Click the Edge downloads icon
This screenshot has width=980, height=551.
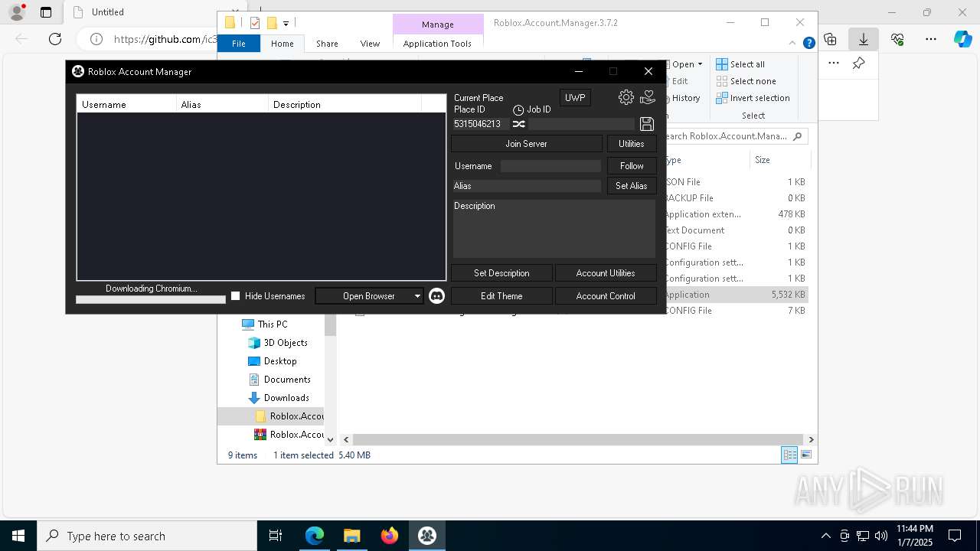point(863,39)
